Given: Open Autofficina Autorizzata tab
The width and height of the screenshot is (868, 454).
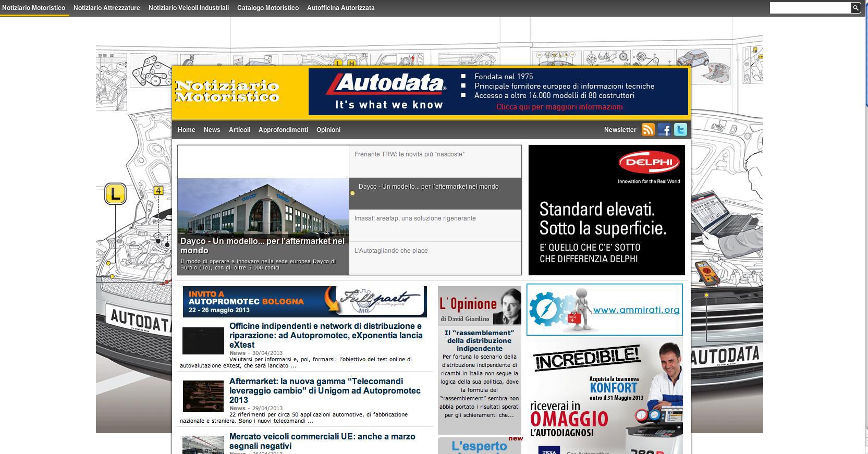Looking at the screenshot, I should coord(341,8).
